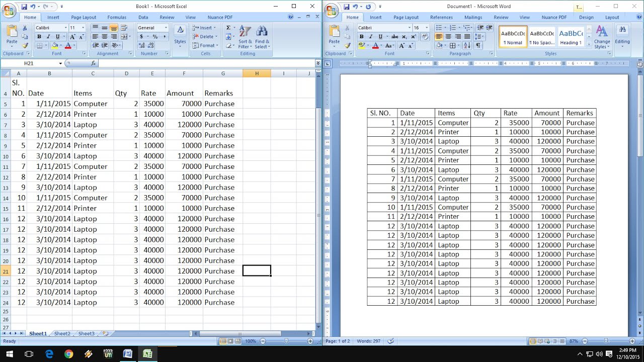Click Excel AutoSum sigma icon
The height and width of the screenshot is (362, 644).
[228, 28]
